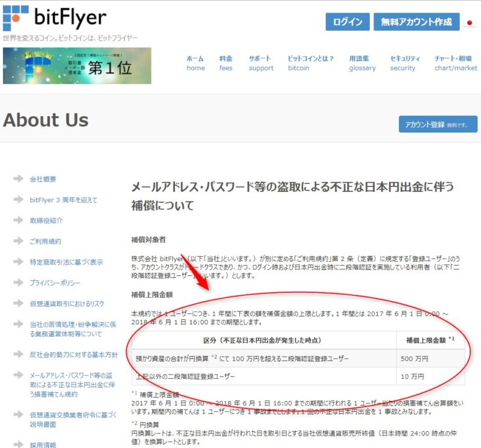Image resolution: width=481 pixels, height=448 pixels.
Task: Open the 会社概要 sidebar link
Action: pos(43,179)
